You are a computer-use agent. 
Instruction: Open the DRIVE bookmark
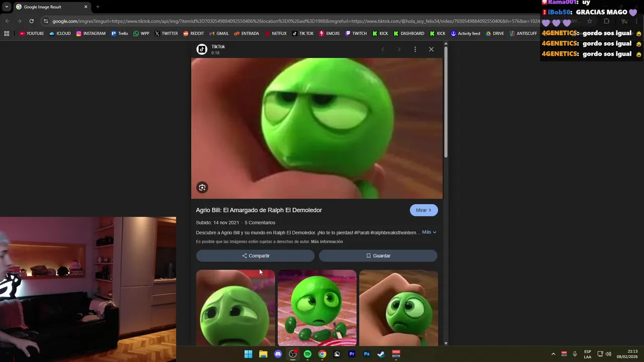click(495, 34)
